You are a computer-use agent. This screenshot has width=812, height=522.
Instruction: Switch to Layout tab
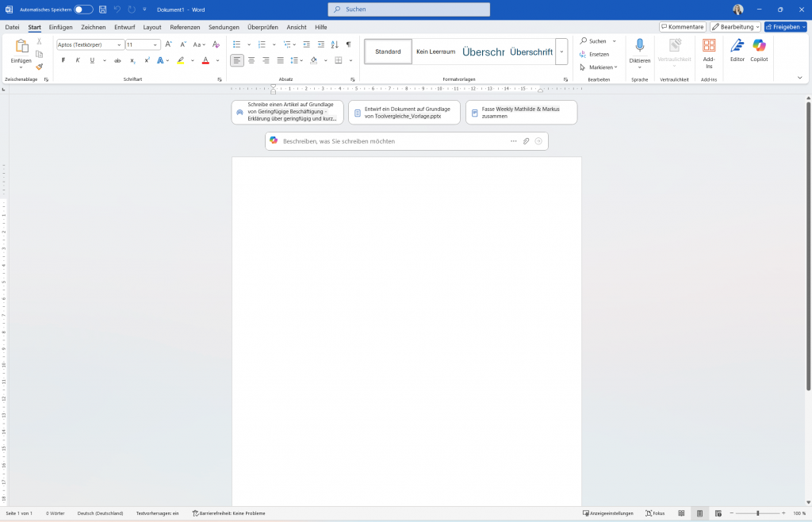click(152, 27)
